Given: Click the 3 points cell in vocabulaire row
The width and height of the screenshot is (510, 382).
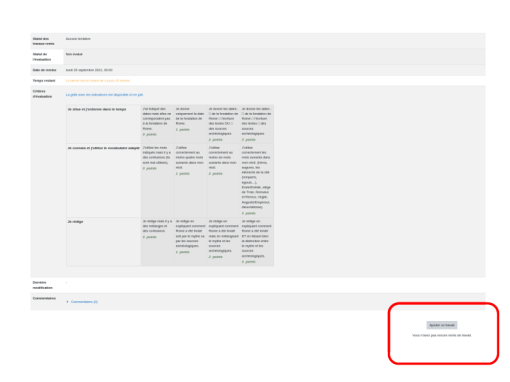Looking at the screenshot, I should [x=257, y=181].
